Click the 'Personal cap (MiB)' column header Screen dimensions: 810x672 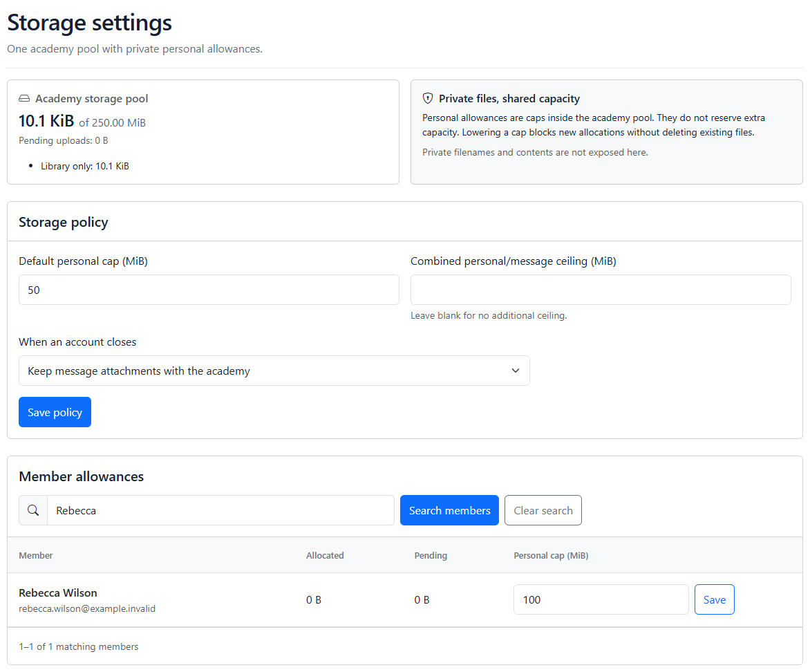click(552, 556)
